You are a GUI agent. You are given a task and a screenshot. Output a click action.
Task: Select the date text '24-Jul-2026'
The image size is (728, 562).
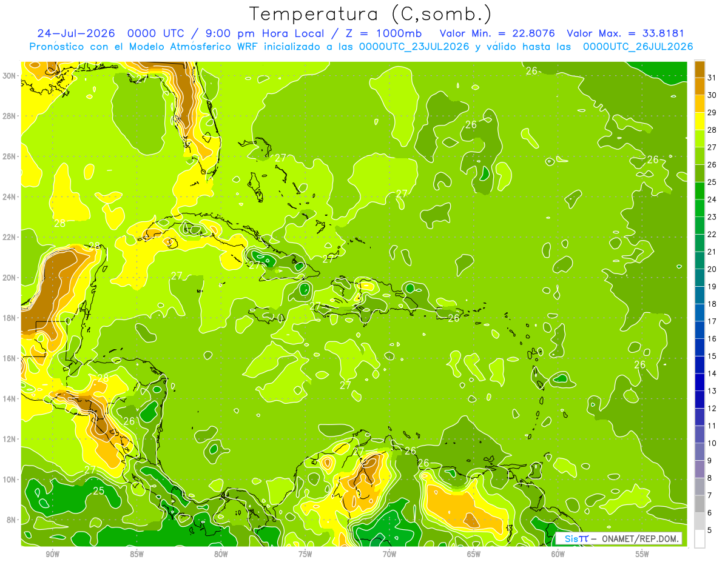(76, 33)
